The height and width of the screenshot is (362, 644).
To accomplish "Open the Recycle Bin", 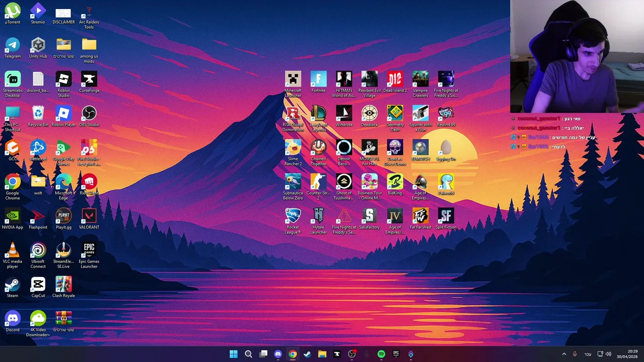I will [38, 116].
